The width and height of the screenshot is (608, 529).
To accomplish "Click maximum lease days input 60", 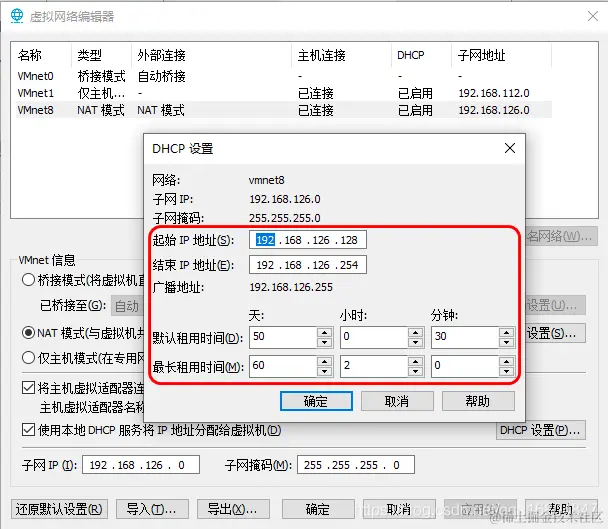I will click(283, 366).
